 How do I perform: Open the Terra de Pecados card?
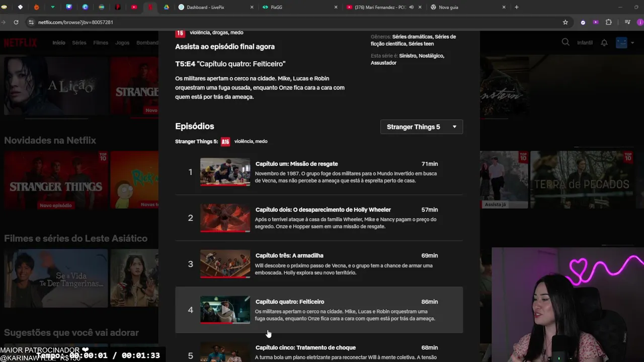[x=582, y=180]
